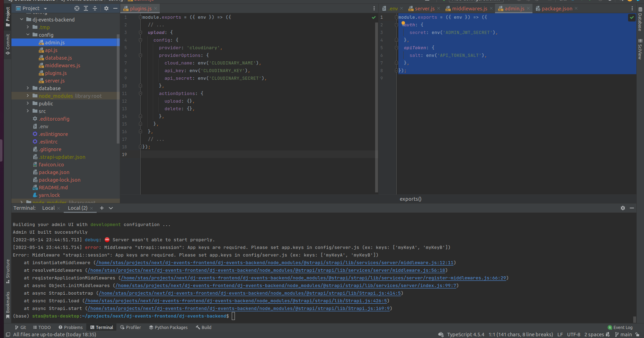Open the Commit tool window
This screenshot has width=644, height=338.
pyautogui.click(x=8, y=44)
